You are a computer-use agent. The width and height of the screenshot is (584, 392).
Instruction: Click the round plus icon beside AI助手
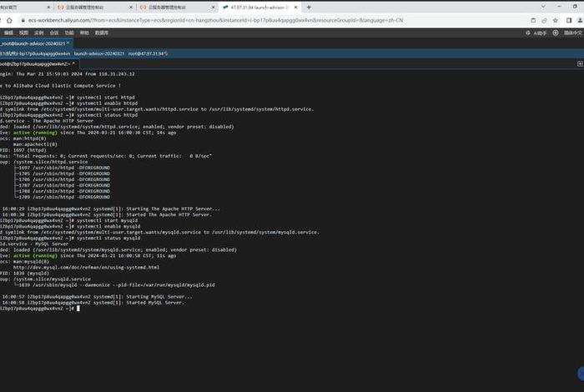tap(556, 33)
